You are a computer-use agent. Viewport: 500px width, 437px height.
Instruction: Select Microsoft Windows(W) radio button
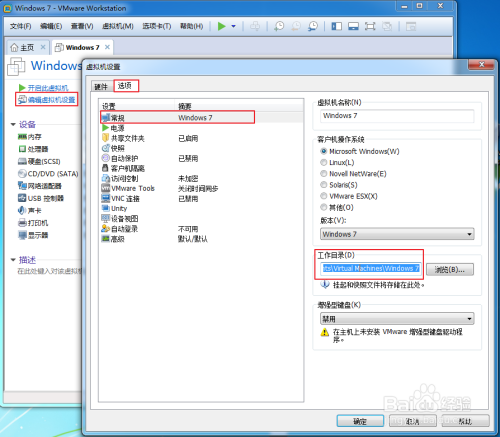(323, 151)
